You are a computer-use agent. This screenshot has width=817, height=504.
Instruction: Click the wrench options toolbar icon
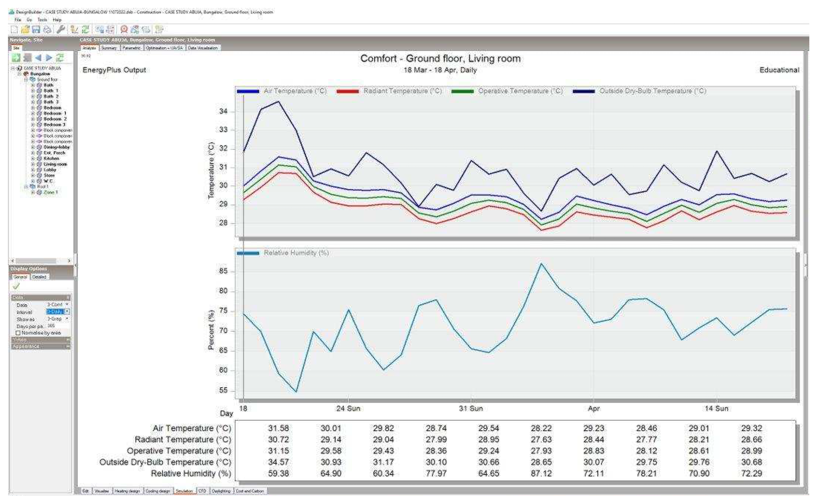[x=60, y=30]
